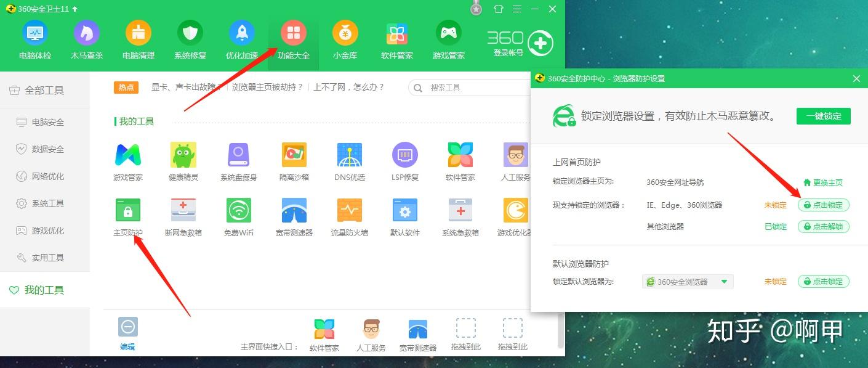Open 软件管家 in the top toolbar
This screenshot has height=368, width=868.
(x=397, y=40)
